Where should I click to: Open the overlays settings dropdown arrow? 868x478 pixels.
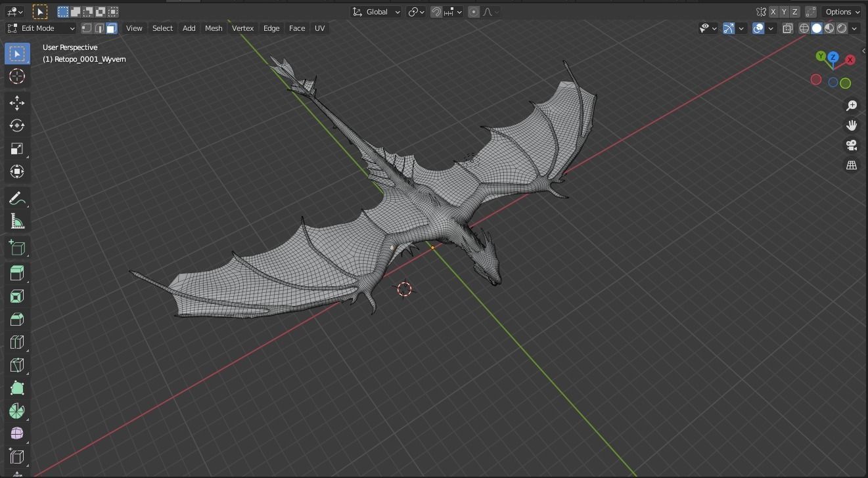coord(771,28)
